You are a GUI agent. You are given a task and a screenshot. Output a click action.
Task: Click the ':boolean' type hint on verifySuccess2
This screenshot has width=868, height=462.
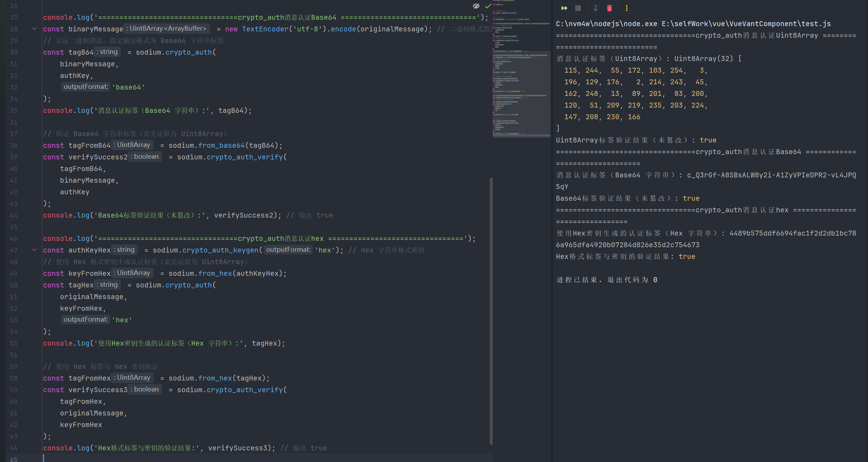(145, 157)
